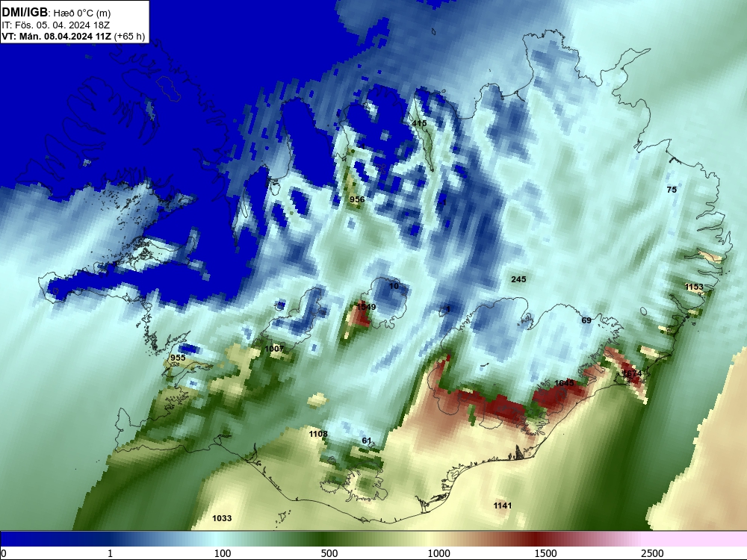This screenshot has width=747, height=560.
Task: Click the 10 value on the map
Action: pos(394,286)
